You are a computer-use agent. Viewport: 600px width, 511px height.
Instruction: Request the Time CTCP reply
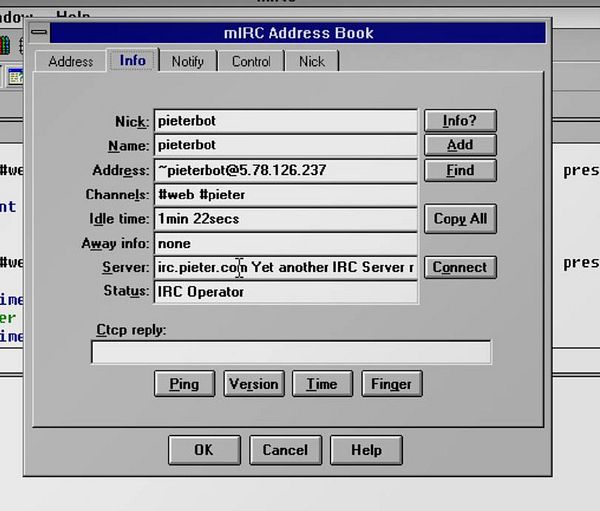(322, 384)
